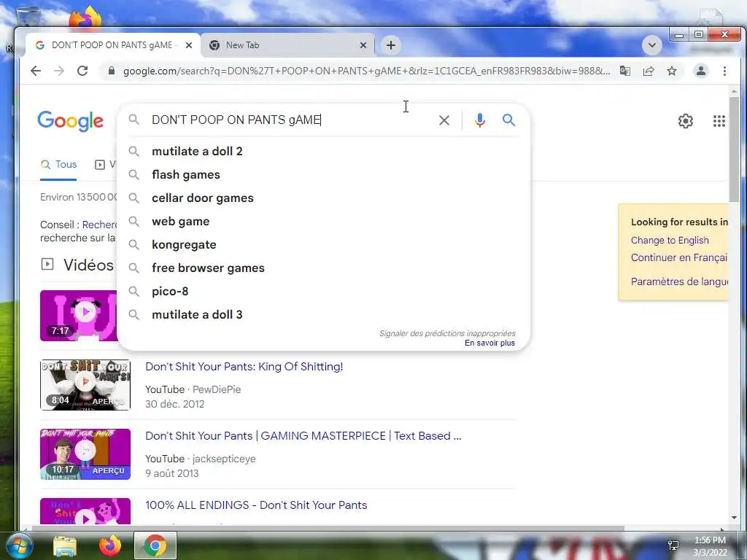The height and width of the screenshot is (560, 747).
Task: Click Signaler des prédictions inappropriées
Action: [x=447, y=333]
